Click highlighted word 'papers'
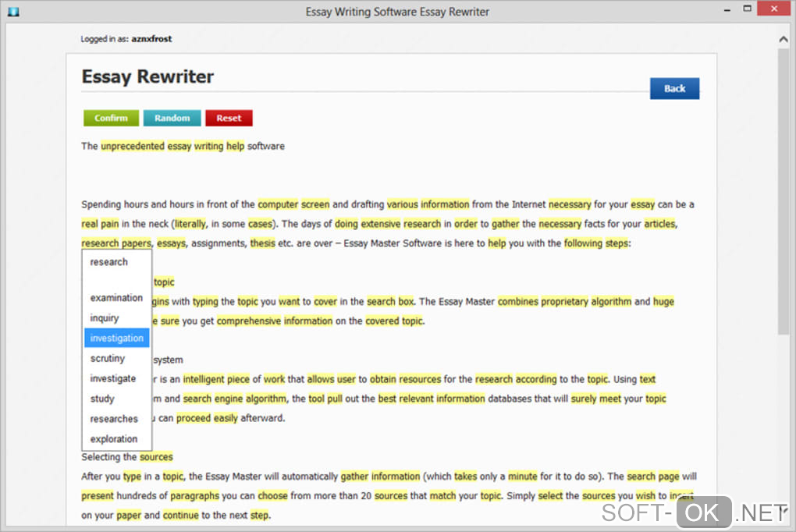Screen dimensions: 796x532 click(137, 243)
